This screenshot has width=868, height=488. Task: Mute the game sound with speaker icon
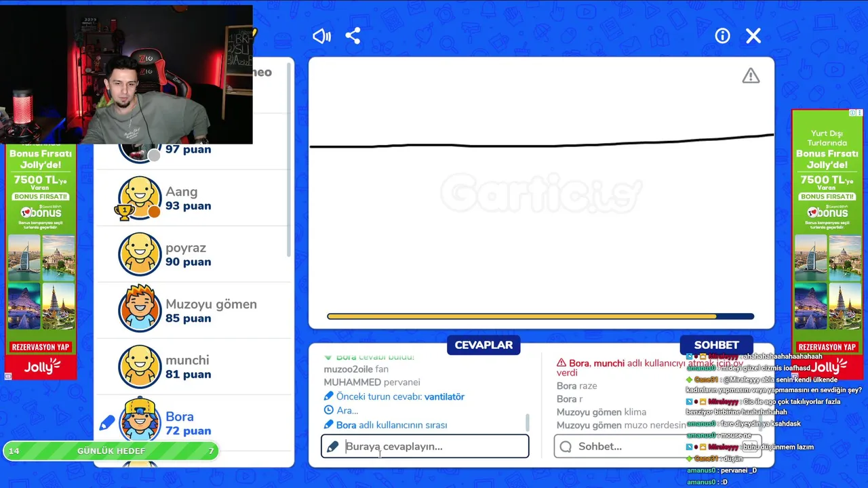click(x=321, y=36)
